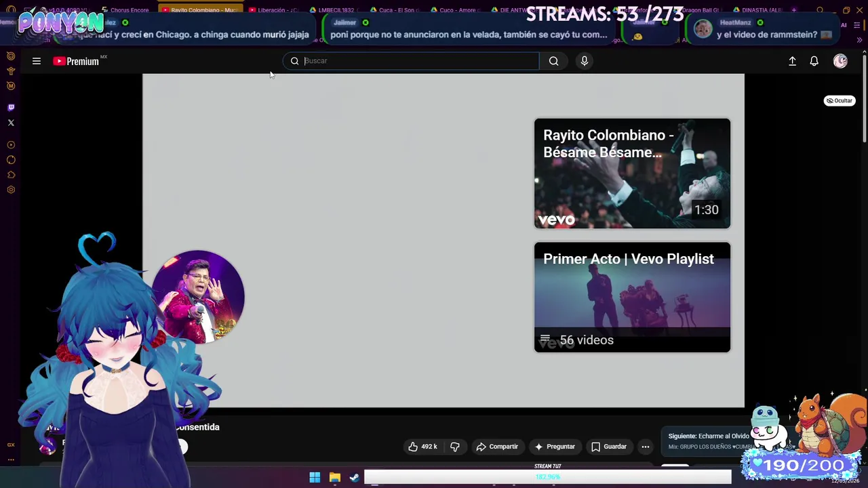Open more actions three-dot menu

[646, 447]
